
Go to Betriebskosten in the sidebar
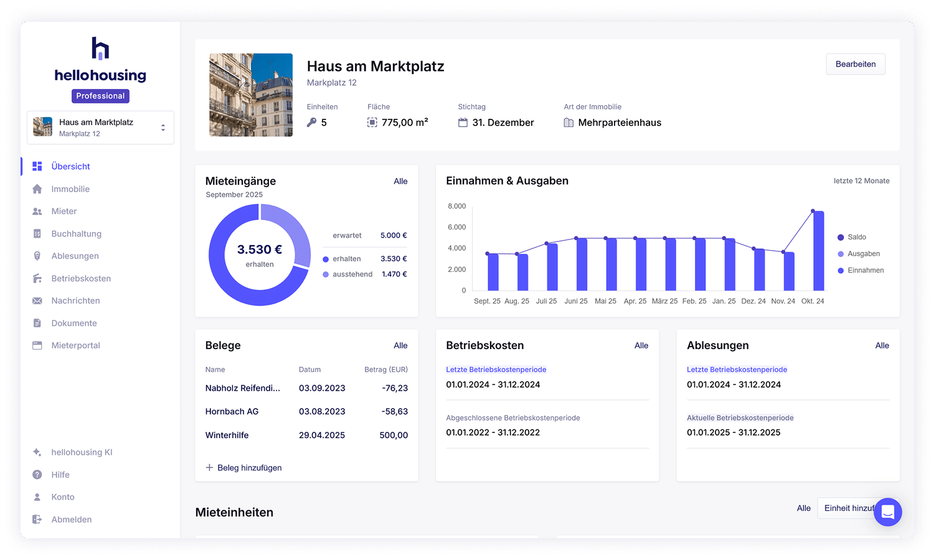click(x=81, y=279)
